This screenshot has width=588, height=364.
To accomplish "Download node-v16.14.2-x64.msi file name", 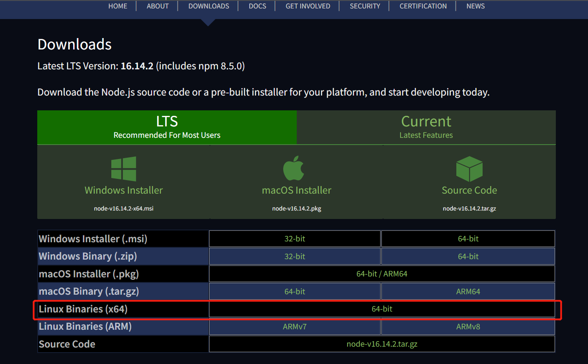I will [x=124, y=208].
